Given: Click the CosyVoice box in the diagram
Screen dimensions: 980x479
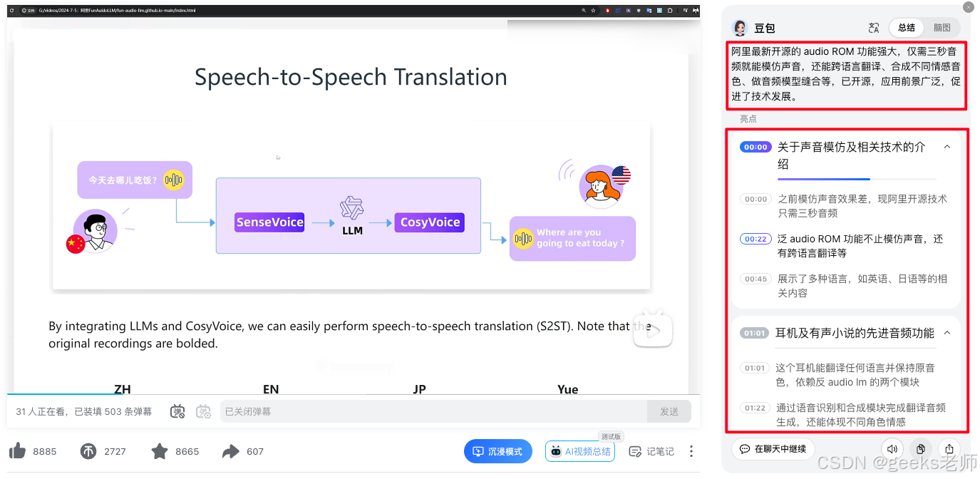Looking at the screenshot, I should [430, 222].
